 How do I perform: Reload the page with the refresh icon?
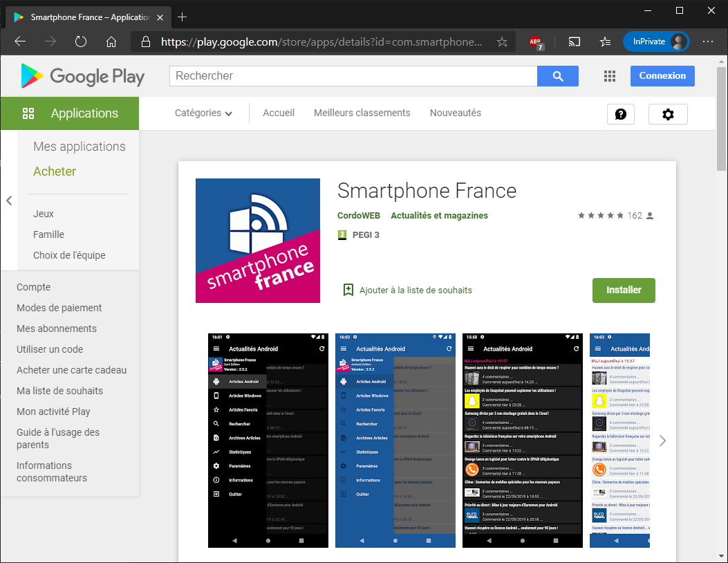pyautogui.click(x=81, y=41)
